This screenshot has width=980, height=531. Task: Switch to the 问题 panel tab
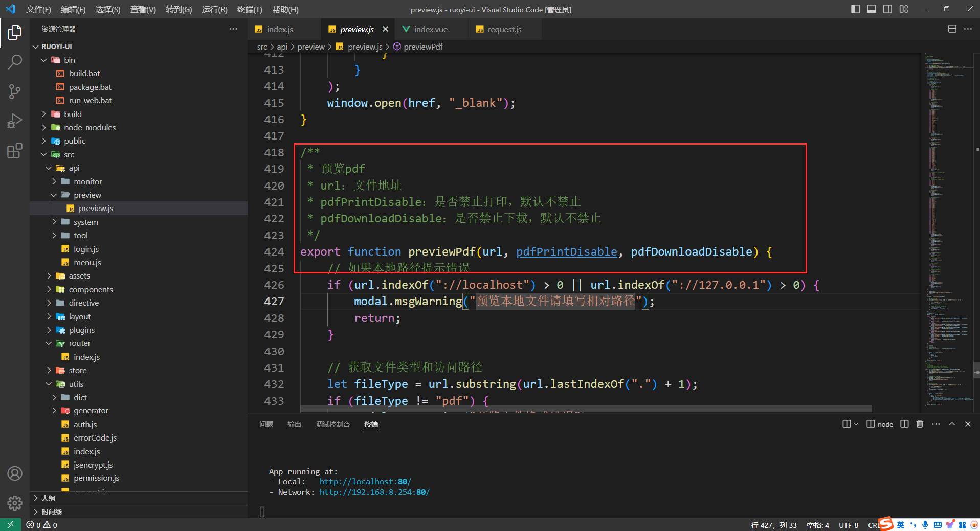266,424
